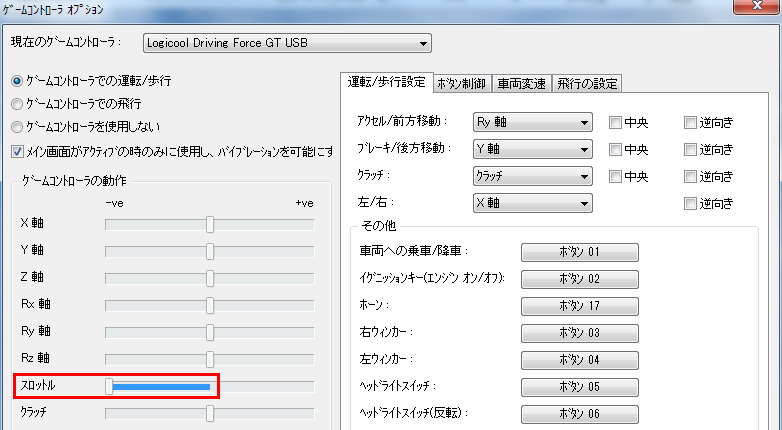Switch to the 運転/歩行設定 tab
The image size is (782, 430).
[387, 82]
